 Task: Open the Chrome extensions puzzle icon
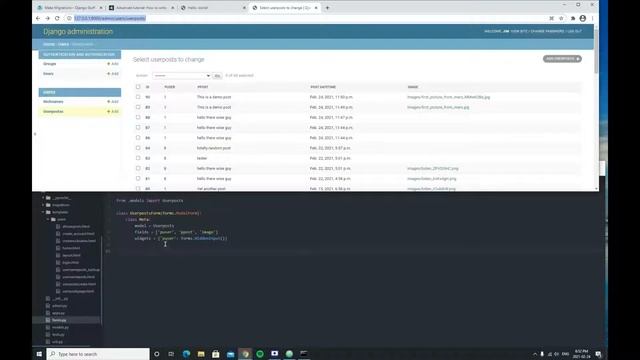coord(573,18)
